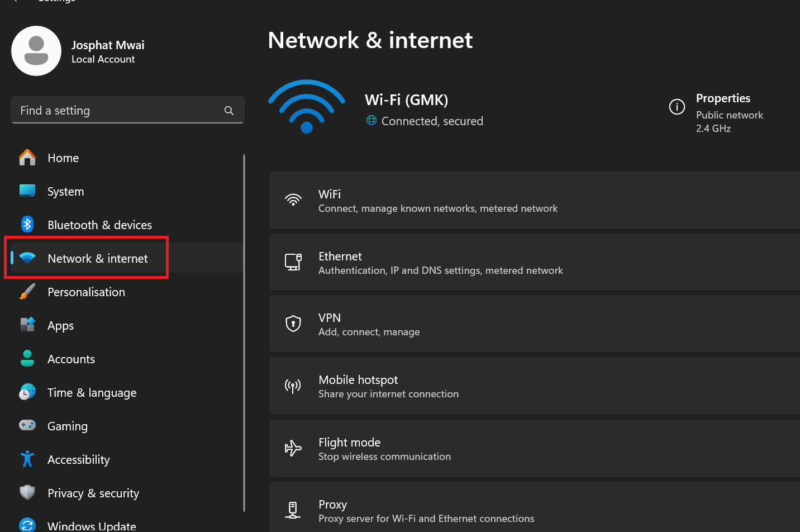
Task: Click the Flight mode airplane icon
Action: [x=293, y=448]
